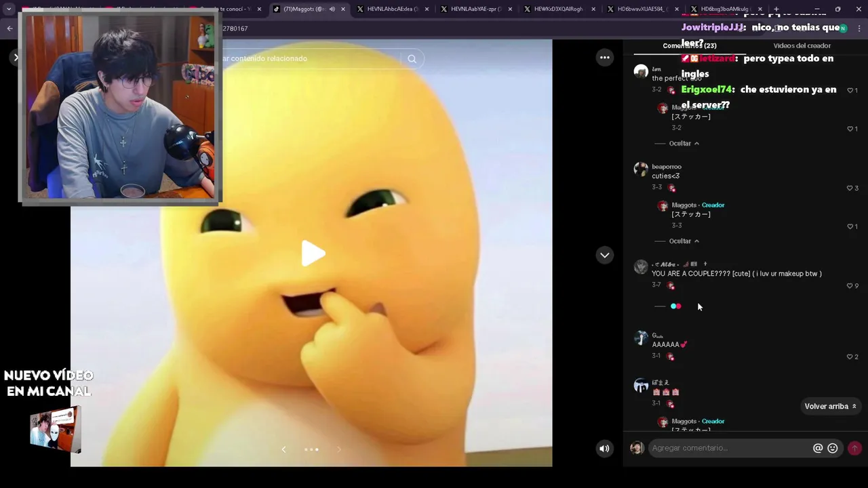Open Maggots creator name in 3-3 reply
The image size is (868, 488).
pos(684,205)
